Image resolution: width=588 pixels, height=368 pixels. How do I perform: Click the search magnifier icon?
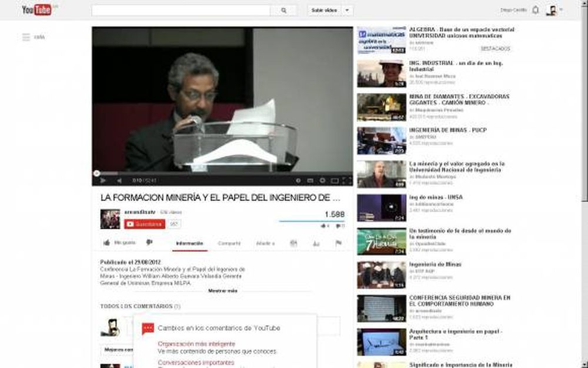point(284,10)
